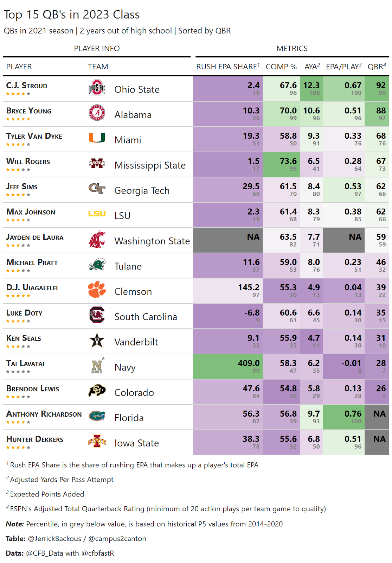Select the RUSH EPA SHARE column header

[227, 67]
